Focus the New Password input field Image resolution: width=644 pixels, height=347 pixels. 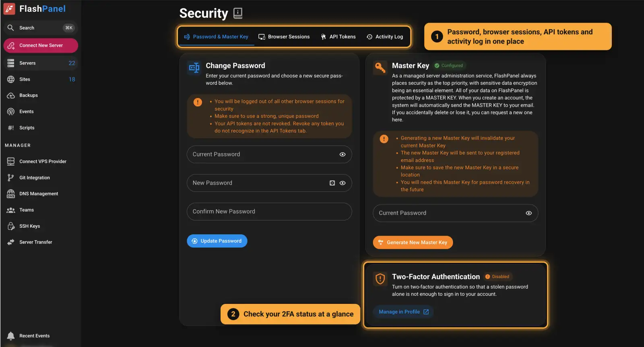[x=269, y=183]
